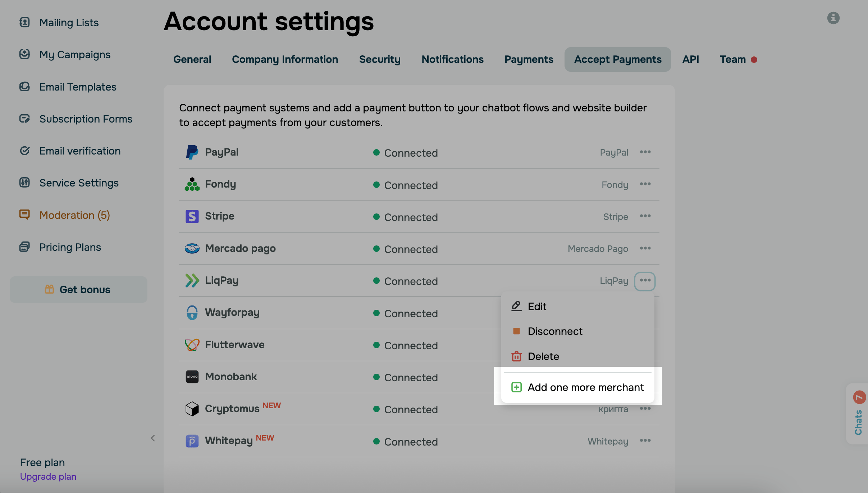Open Email Templates section
The image size is (868, 493).
(78, 87)
